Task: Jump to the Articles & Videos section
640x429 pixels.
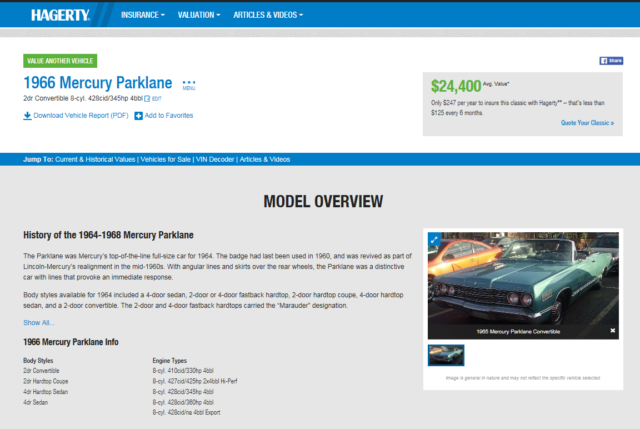Action: coord(265,160)
